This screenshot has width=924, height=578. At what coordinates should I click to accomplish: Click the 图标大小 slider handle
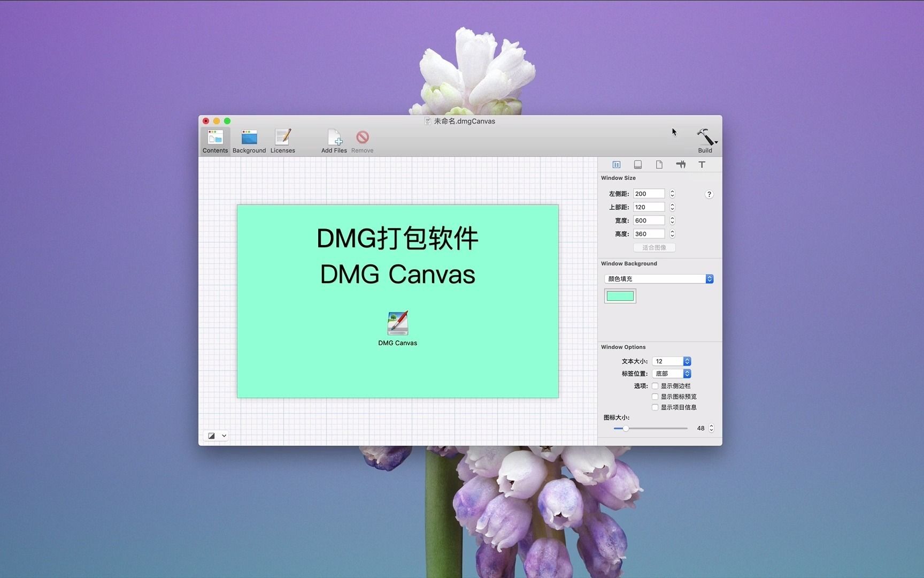[626, 428]
